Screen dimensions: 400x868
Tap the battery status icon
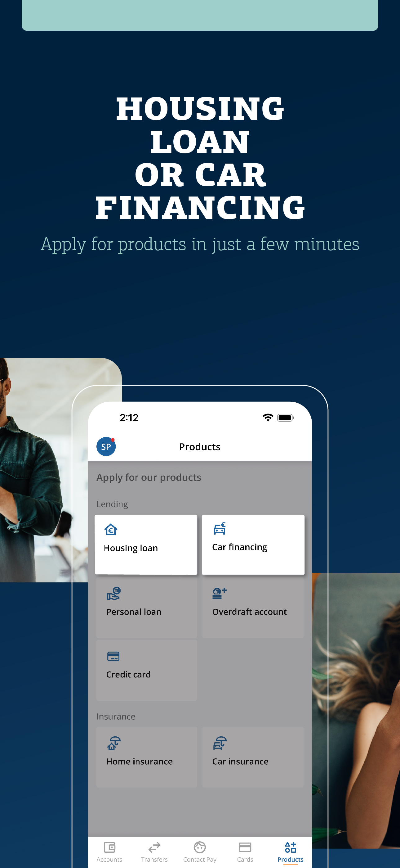[x=286, y=418]
